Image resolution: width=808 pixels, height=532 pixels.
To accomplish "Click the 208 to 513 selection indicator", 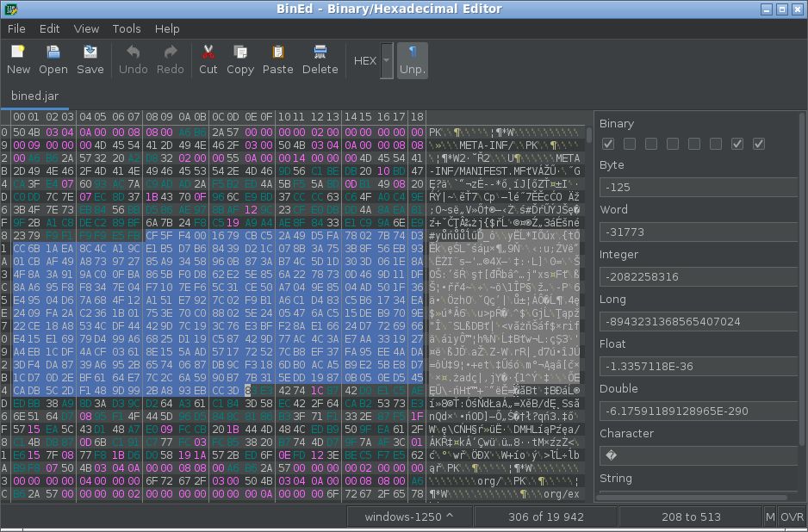I will (x=692, y=517).
